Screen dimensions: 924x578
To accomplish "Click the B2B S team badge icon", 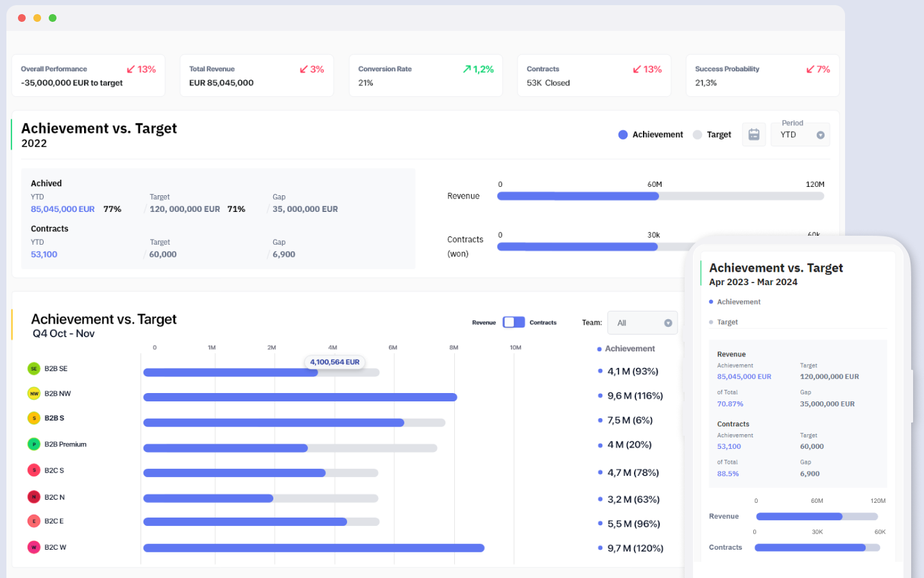I will [x=34, y=418].
